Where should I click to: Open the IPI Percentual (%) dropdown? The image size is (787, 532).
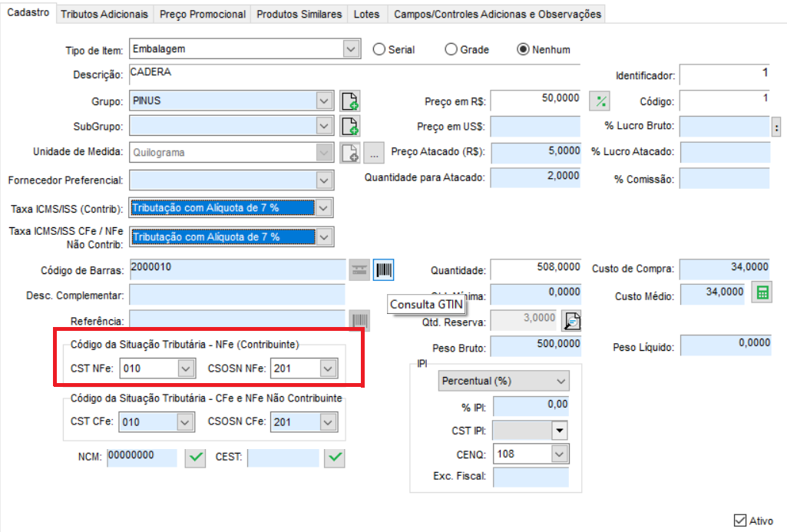click(504, 381)
